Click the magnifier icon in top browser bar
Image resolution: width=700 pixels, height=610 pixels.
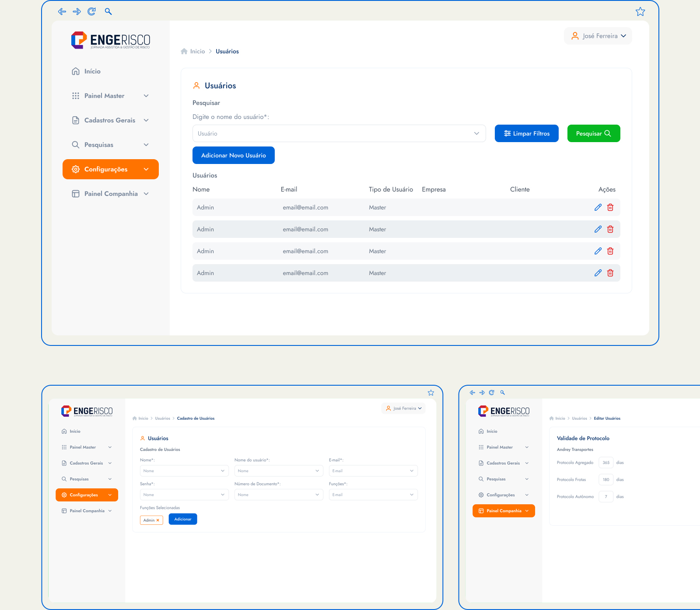(108, 12)
